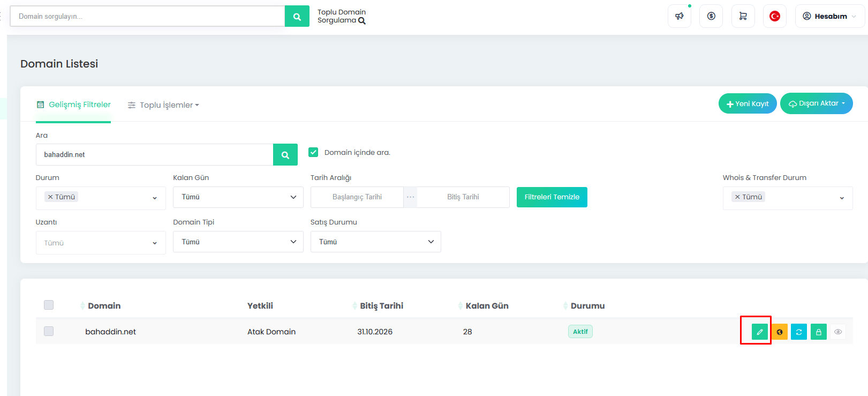Toggle the 'Domain içinde ara.' checkbox

(x=313, y=152)
